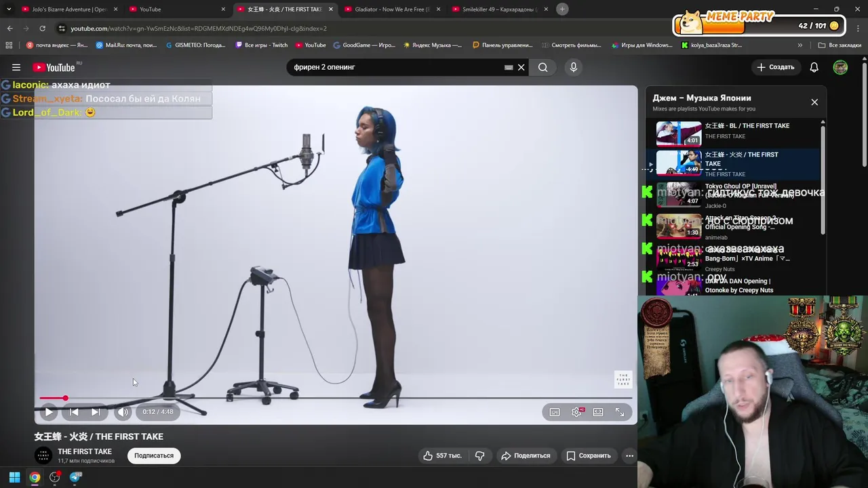
Task: Open a new browser tab
Action: pyautogui.click(x=562, y=9)
